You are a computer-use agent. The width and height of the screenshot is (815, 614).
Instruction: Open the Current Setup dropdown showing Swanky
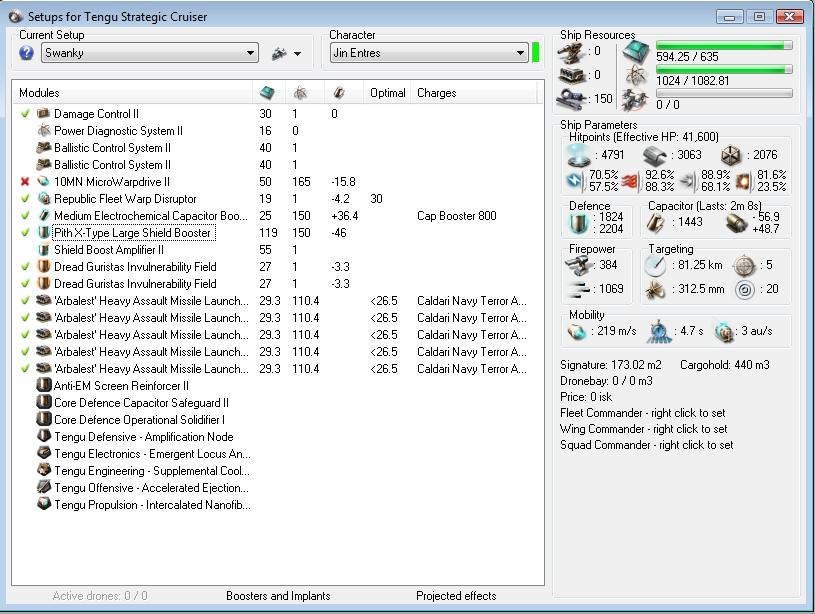(x=150, y=53)
